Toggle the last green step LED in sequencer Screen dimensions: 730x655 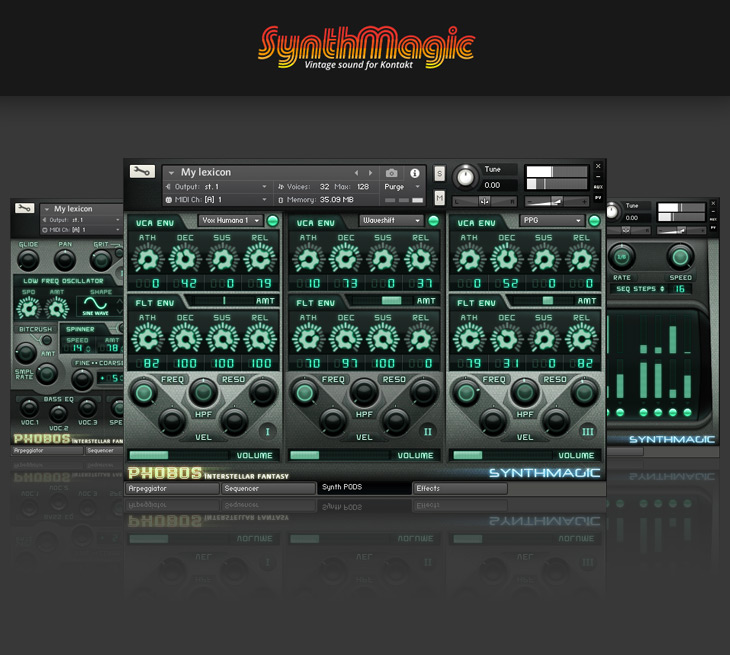pos(687,412)
